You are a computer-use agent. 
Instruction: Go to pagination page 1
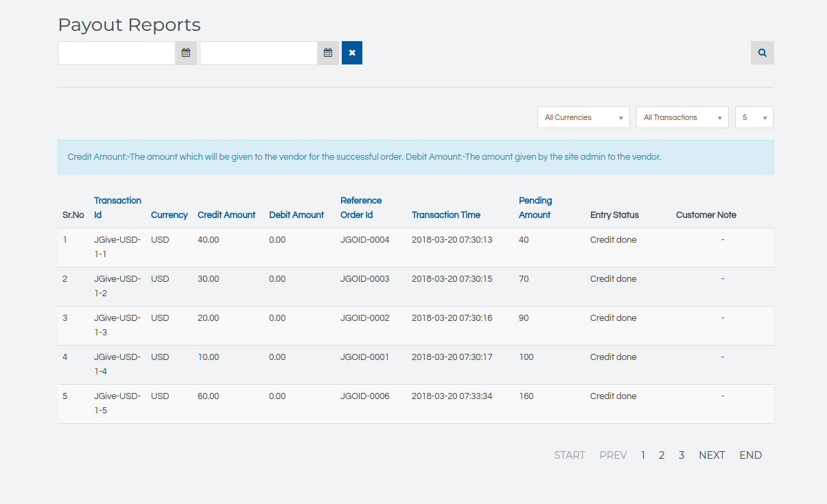642,455
